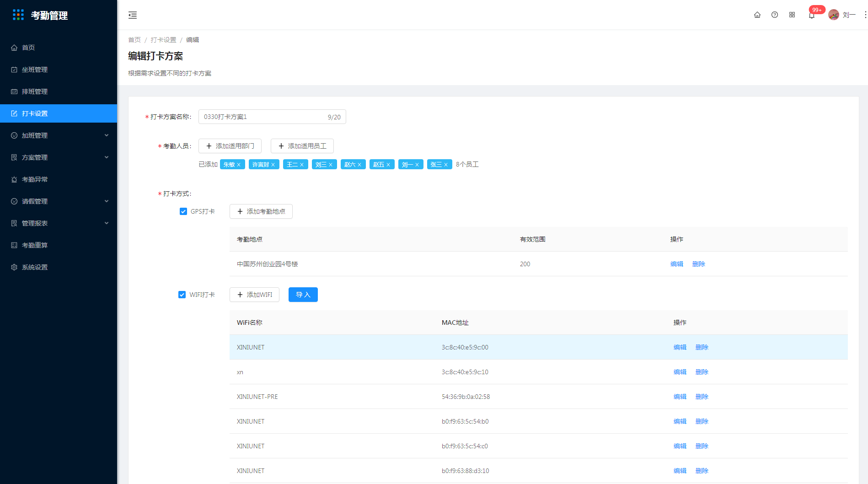Edit the 中国苏州创业园4号楼 location
The width and height of the screenshot is (868, 484).
pos(677,264)
